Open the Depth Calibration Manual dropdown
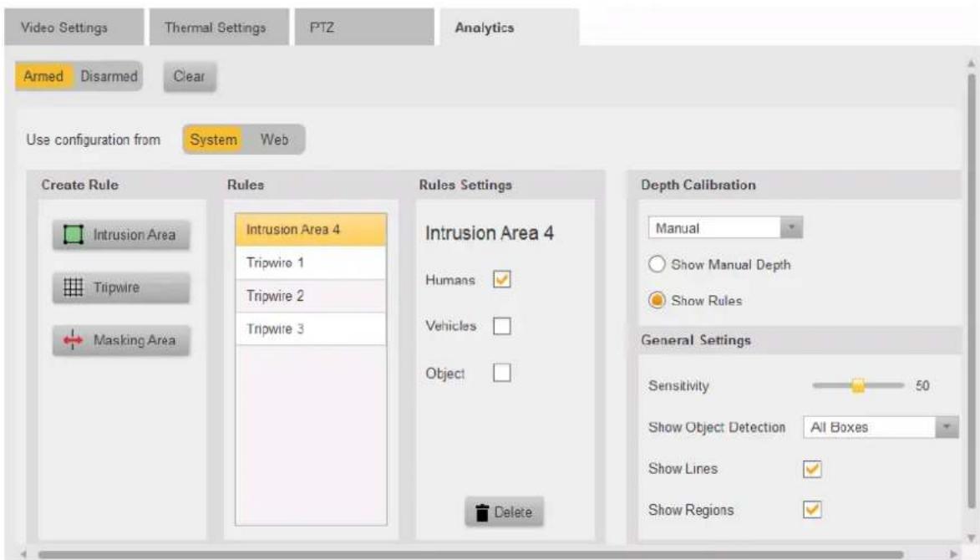This screenshot has width=980, height=560. coord(726,228)
